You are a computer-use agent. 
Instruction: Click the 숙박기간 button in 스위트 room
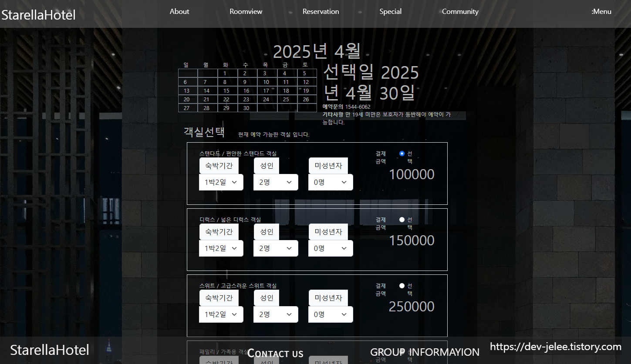tap(219, 298)
